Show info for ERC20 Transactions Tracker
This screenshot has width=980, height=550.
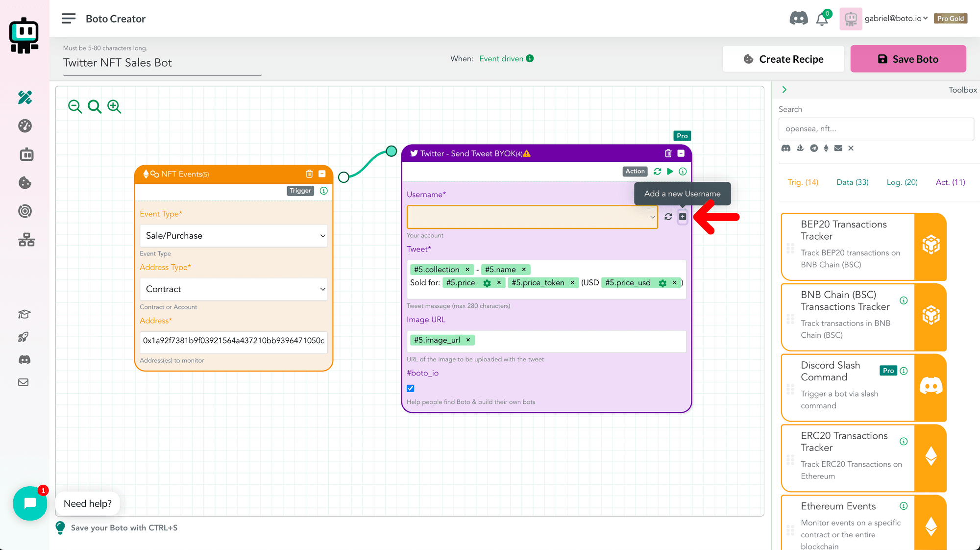tap(904, 442)
